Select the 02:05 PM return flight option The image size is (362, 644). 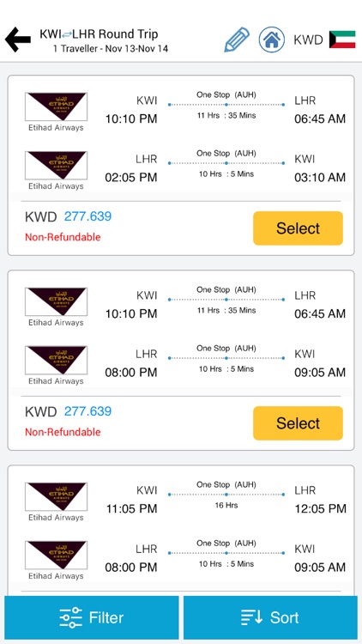[x=298, y=228]
